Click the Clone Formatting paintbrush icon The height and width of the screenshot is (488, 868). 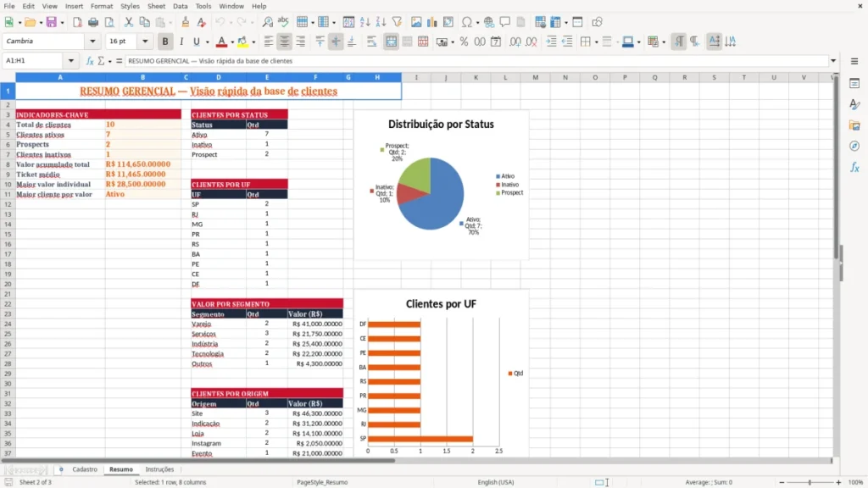pos(186,22)
